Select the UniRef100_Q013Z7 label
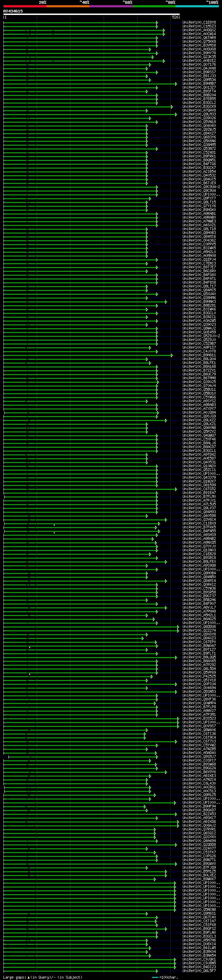Image resolution: width=222 pixels, height=980 pixels. (x=199, y=88)
